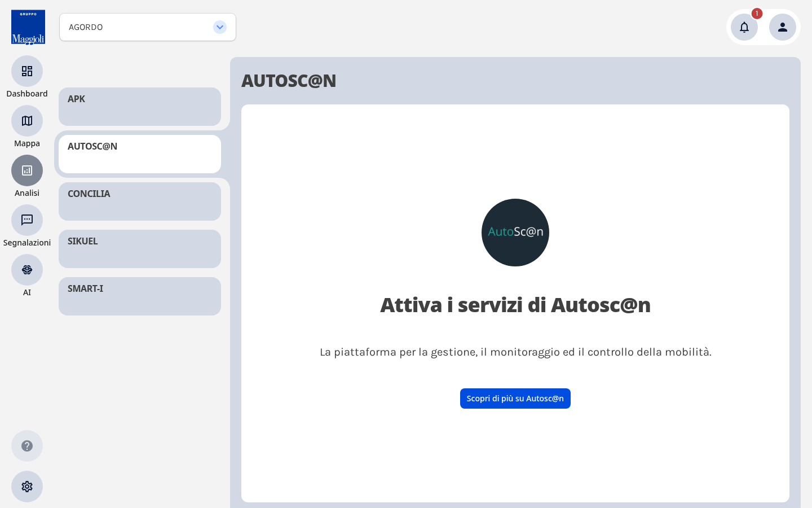Select the APK service tab
Image resolution: width=812 pixels, height=508 pixels.
tap(140, 107)
